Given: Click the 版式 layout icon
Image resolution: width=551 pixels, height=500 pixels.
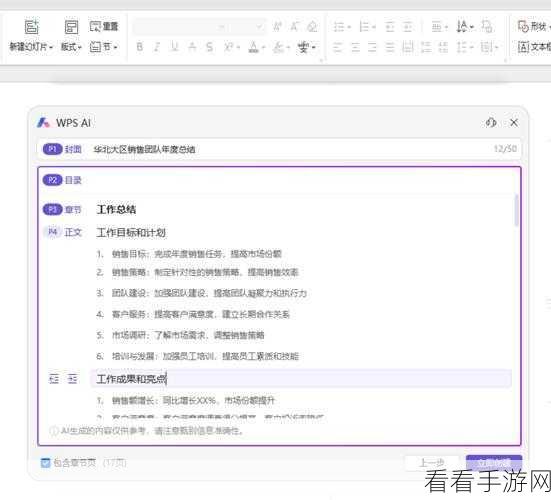Looking at the screenshot, I should [x=71, y=27].
